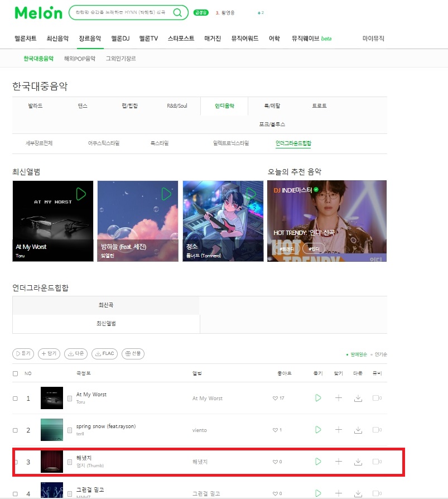Click the like heart on spring snow
This screenshot has height=499, width=448.
[275, 430]
